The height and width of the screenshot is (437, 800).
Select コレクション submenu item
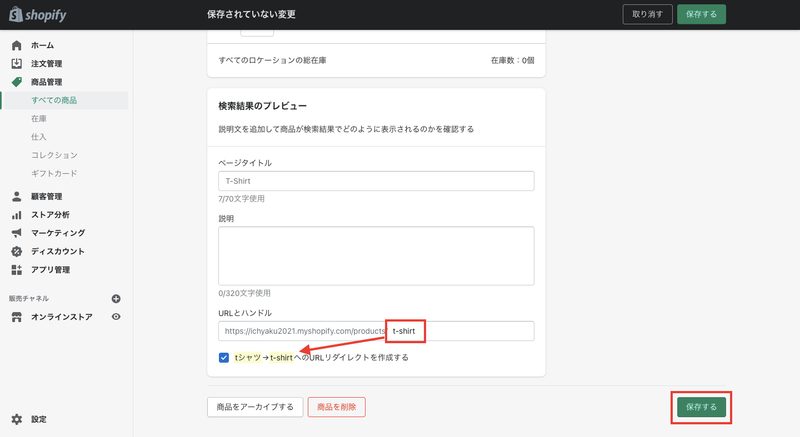(x=54, y=156)
